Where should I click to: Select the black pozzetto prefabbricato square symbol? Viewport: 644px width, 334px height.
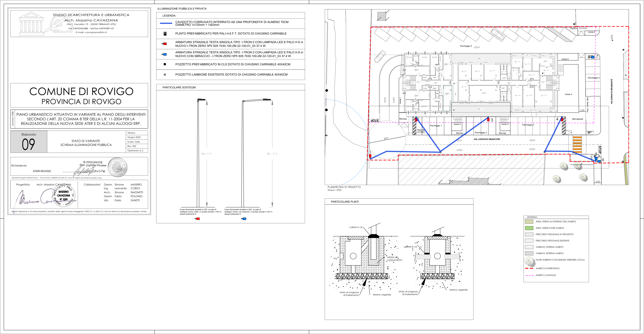click(165, 64)
